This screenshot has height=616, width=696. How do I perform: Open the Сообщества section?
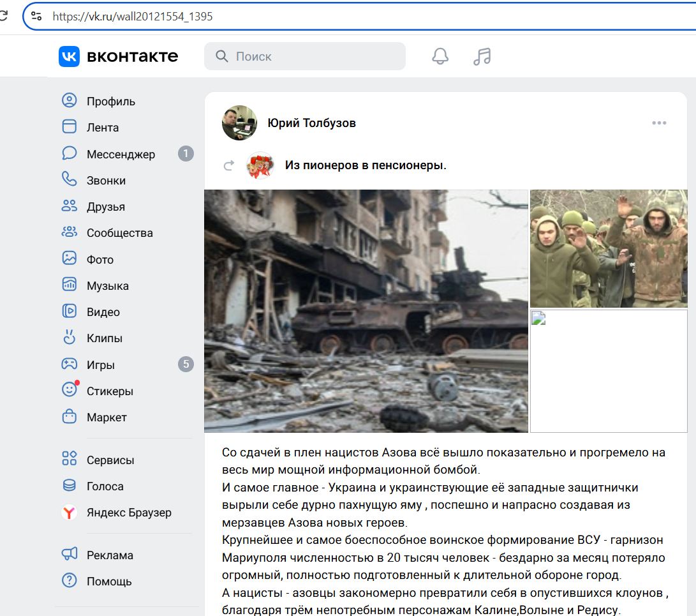(119, 233)
